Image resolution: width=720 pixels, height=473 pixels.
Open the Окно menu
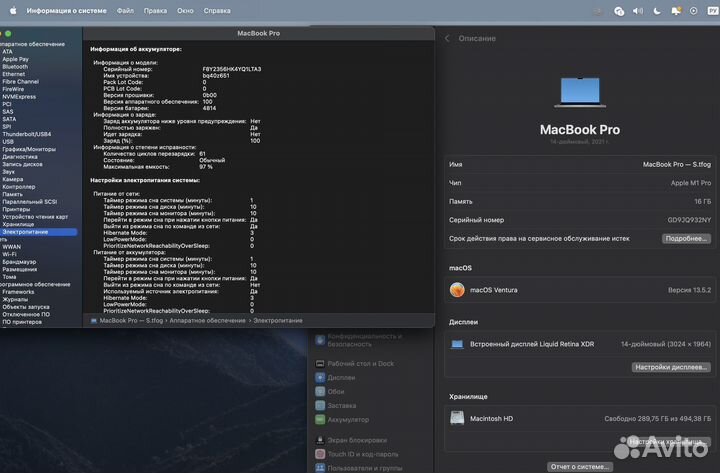(x=185, y=11)
